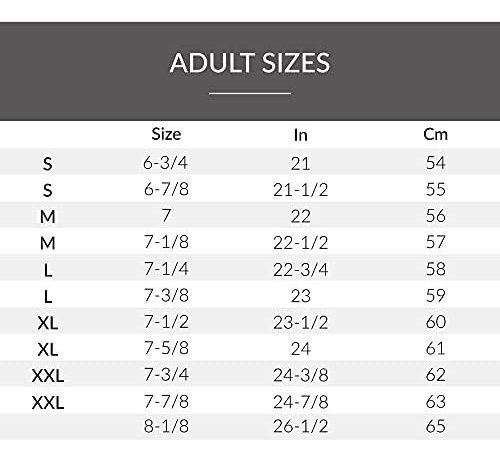
Task: Select the 24-3/8 inches cell
Action: click(x=300, y=375)
